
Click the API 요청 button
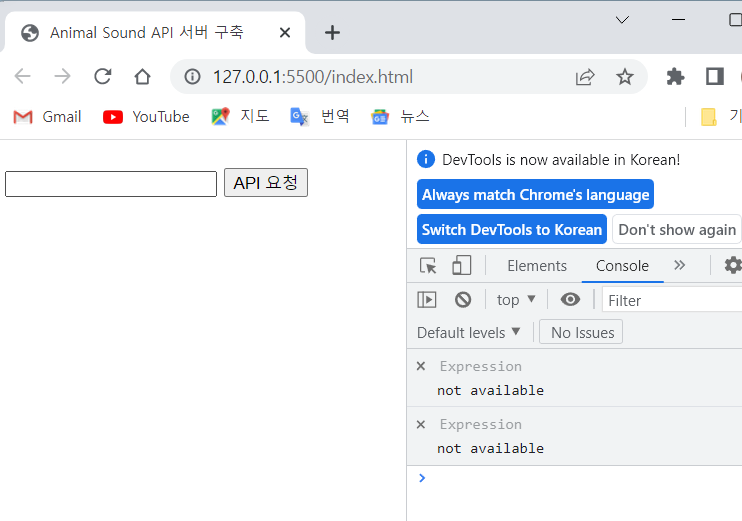coord(265,183)
